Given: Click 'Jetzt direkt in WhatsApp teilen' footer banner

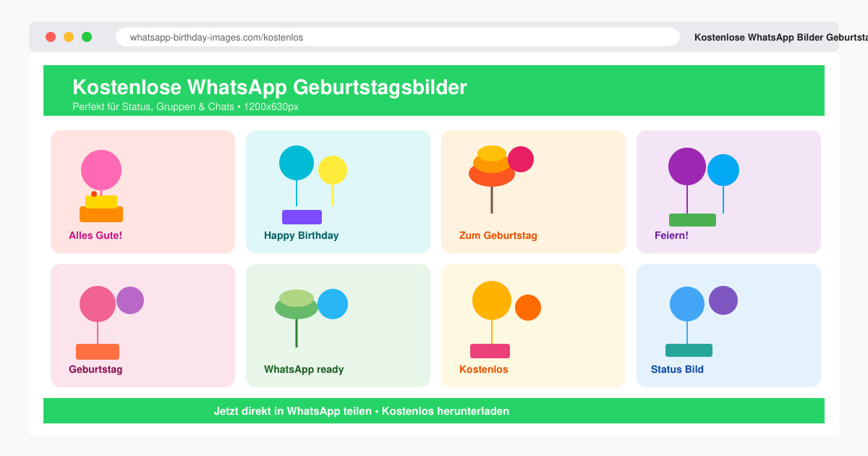Looking at the screenshot, I should click(434, 411).
